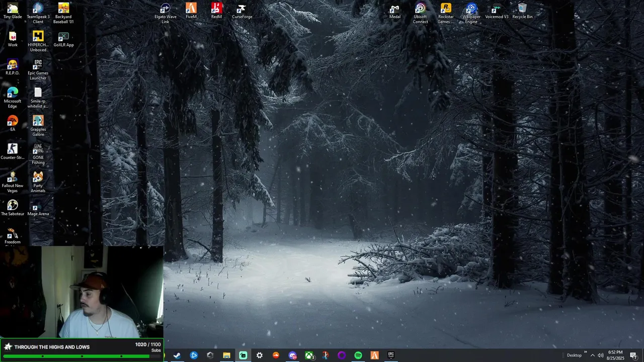The image size is (644, 362).
Task: Select the Freedom desktop shortcut
Action: pyautogui.click(x=13, y=236)
